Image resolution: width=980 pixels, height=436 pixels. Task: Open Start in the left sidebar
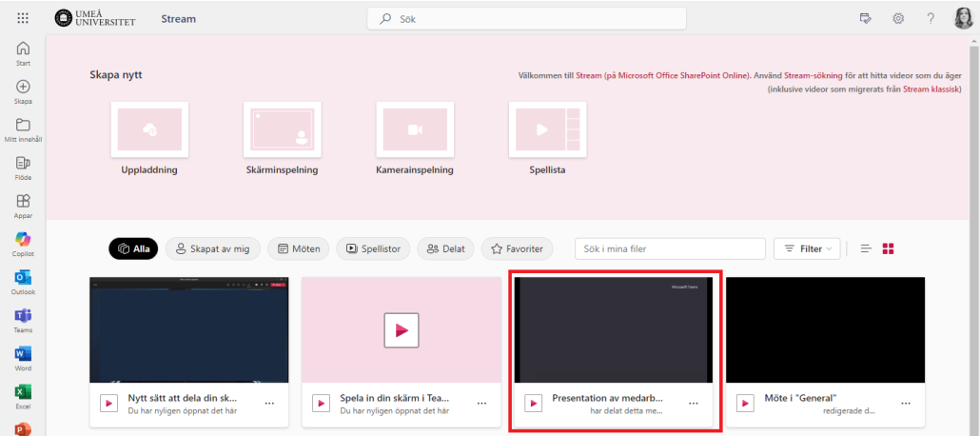click(x=23, y=53)
